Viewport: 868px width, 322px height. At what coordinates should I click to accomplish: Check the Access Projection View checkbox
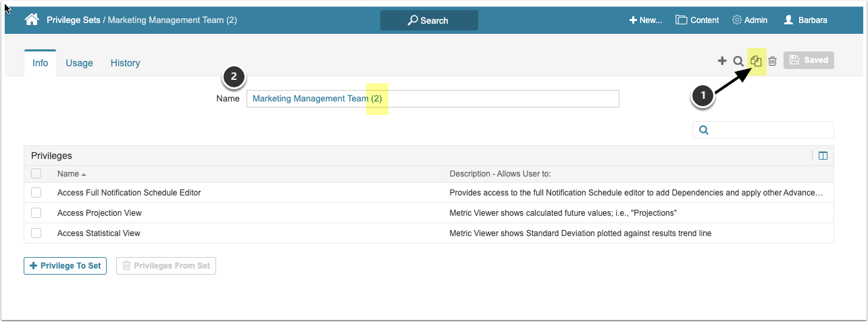36,213
